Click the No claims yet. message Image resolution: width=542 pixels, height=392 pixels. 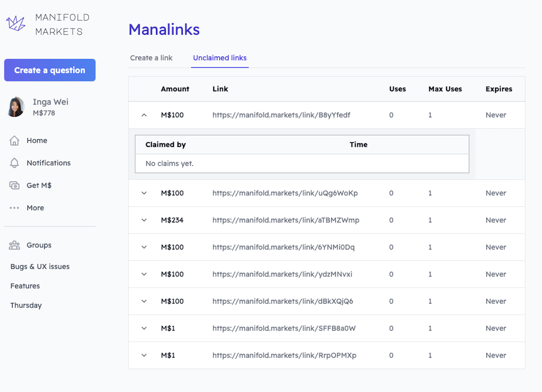tap(169, 163)
